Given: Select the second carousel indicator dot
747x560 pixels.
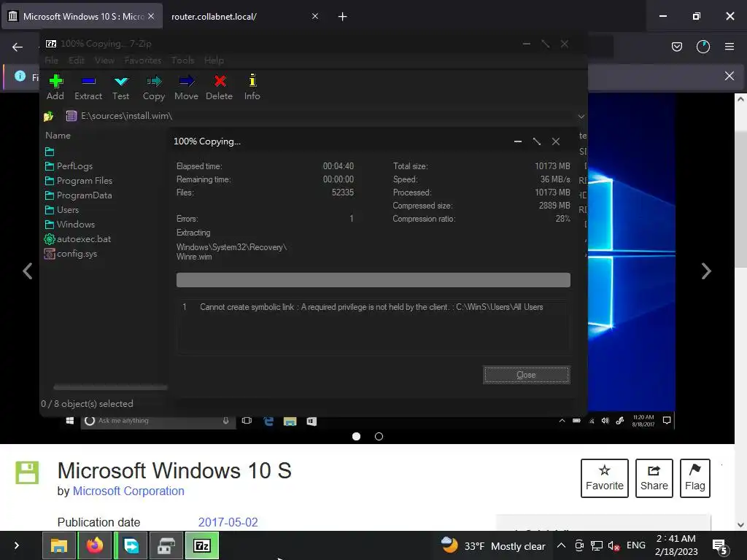Looking at the screenshot, I should (379, 436).
